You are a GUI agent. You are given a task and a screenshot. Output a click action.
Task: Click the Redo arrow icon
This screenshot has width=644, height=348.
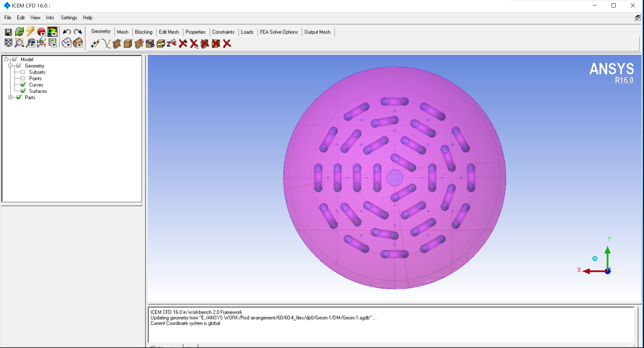(x=78, y=32)
